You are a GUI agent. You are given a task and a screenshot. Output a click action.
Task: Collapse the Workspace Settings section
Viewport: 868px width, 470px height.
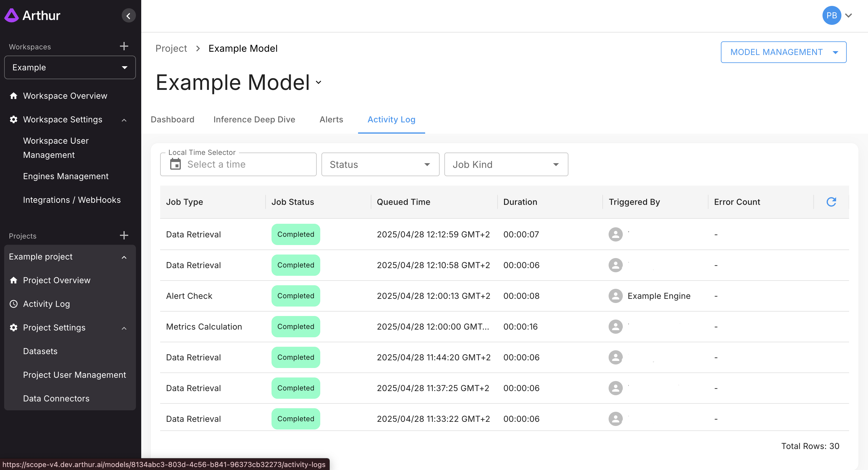coord(124,120)
